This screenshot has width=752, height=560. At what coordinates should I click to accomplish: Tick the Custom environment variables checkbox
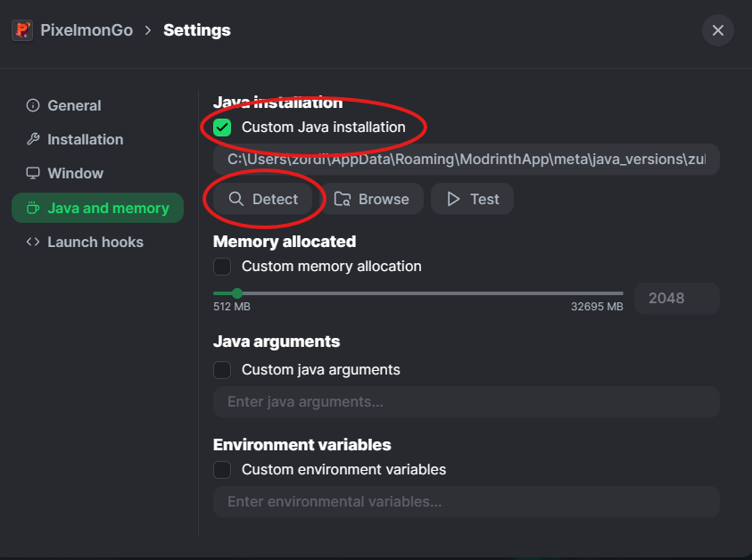pos(222,469)
